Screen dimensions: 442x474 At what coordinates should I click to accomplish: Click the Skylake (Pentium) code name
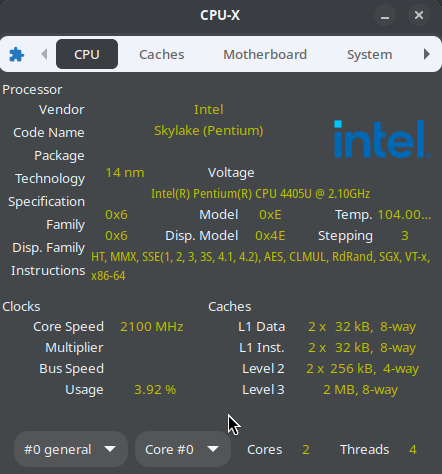tap(209, 131)
